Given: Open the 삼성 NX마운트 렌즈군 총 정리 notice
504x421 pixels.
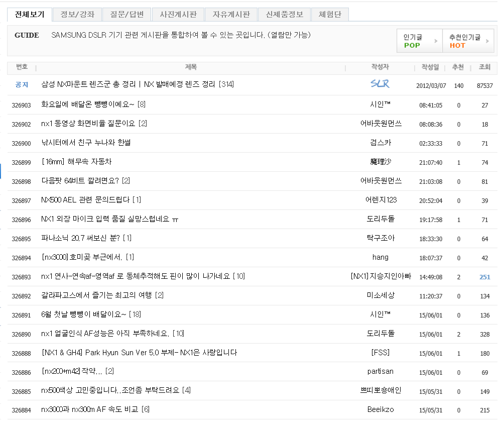Looking at the screenshot, I should click(128, 84).
